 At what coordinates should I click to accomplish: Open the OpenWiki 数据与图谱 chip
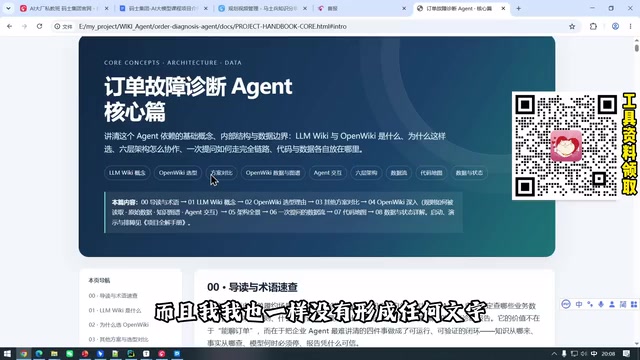[273, 173]
